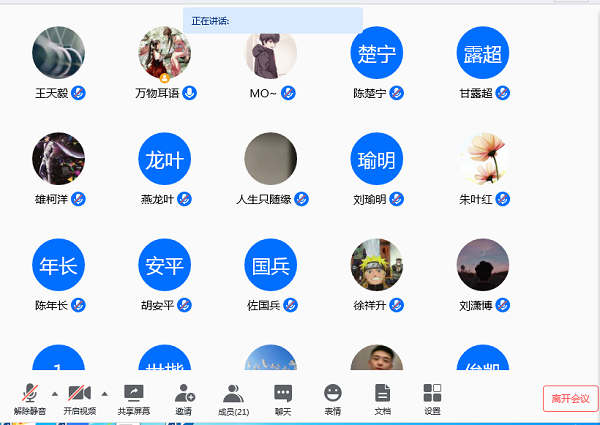This screenshot has height=425, width=600.
Task: Open the 设置 settings icon
Action: pyautogui.click(x=432, y=397)
